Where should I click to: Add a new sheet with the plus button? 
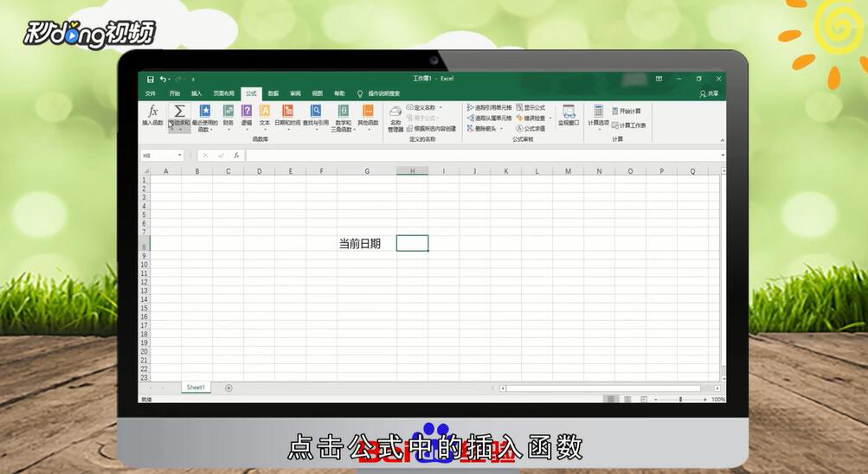coord(228,388)
